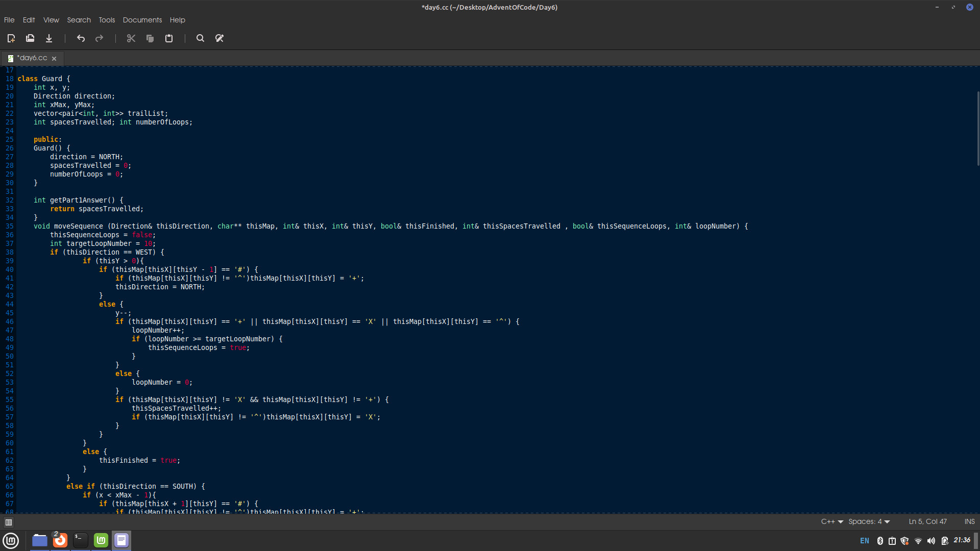Image resolution: width=980 pixels, height=551 pixels.
Task: Place cursor on 'class Guard {' line
Action: pos(44,79)
